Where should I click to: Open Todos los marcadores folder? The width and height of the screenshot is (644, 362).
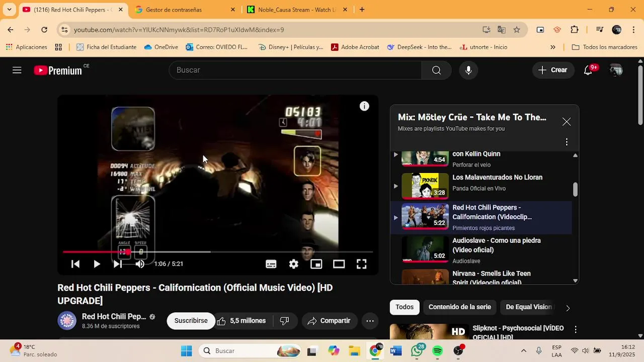pyautogui.click(x=605, y=47)
